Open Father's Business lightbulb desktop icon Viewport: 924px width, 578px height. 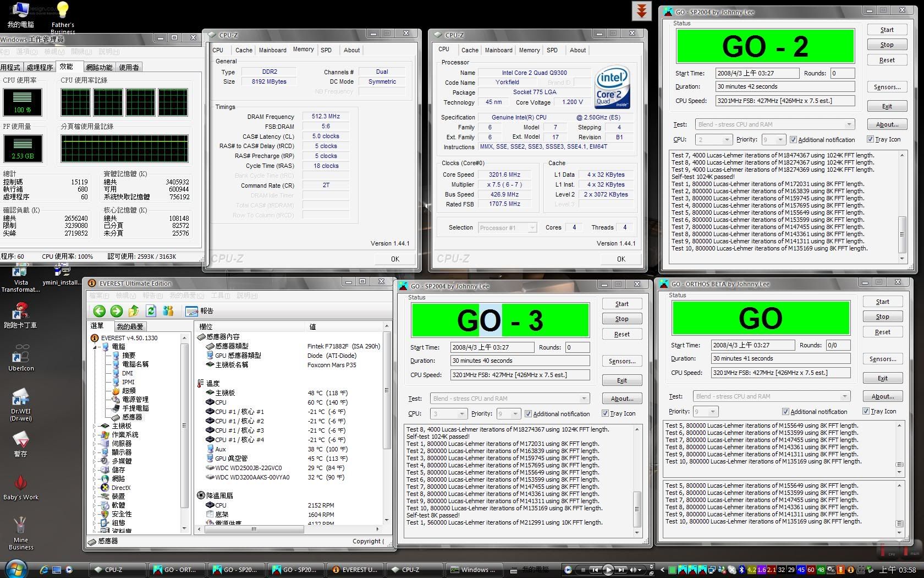pos(63,17)
